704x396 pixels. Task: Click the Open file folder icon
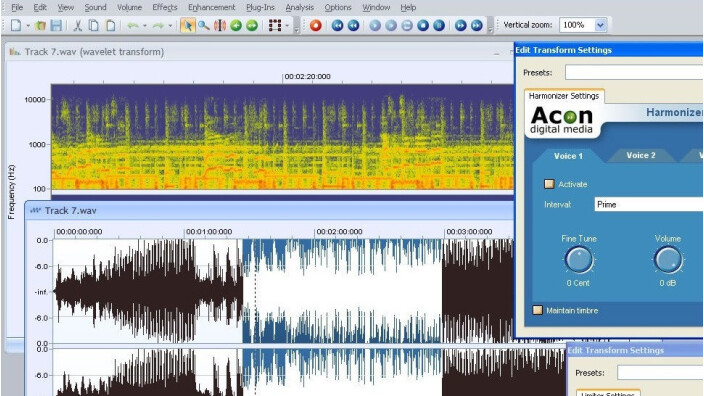pyautogui.click(x=40, y=26)
